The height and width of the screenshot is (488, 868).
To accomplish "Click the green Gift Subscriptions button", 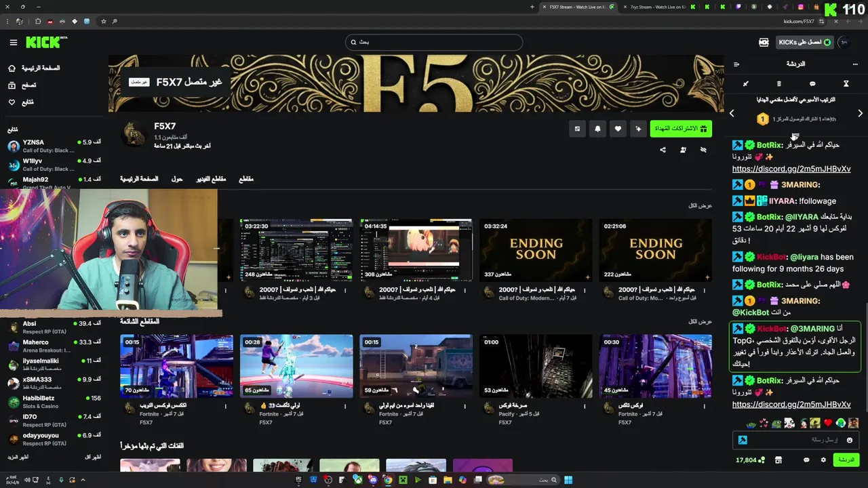I will (681, 129).
